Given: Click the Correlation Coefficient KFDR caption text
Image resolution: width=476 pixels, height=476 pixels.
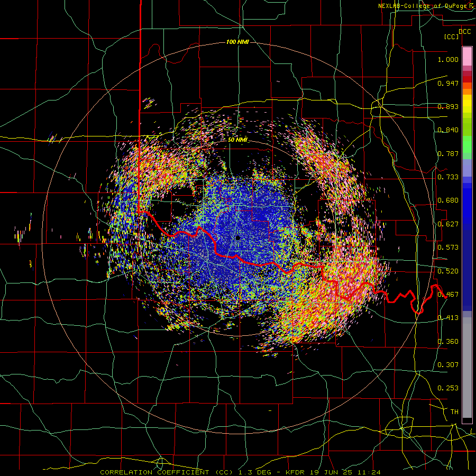Looking at the screenshot, I should click(240, 472).
